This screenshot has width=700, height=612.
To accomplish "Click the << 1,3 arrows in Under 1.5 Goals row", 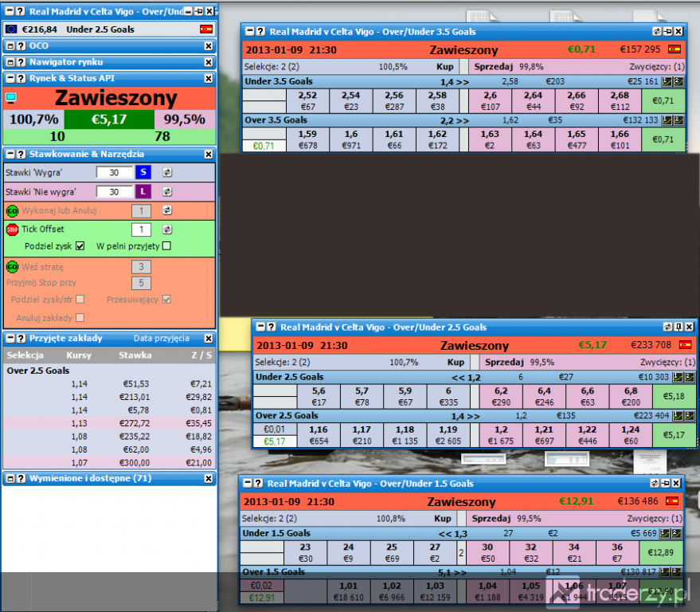I will [452, 534].
